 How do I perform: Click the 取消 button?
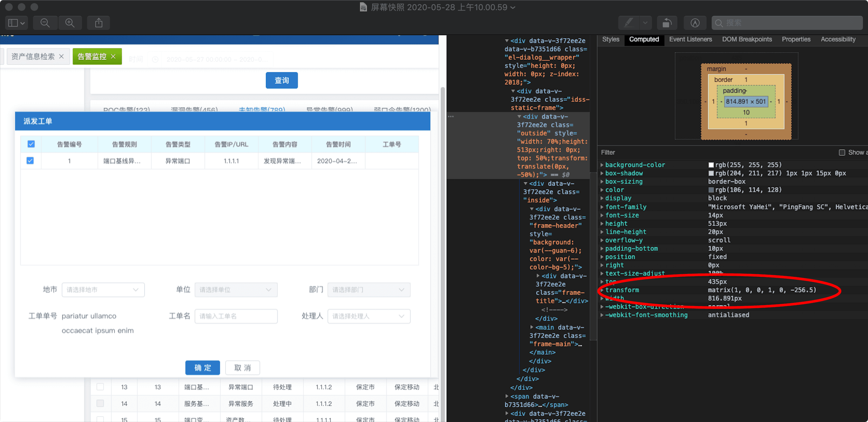tap(243, 367)
